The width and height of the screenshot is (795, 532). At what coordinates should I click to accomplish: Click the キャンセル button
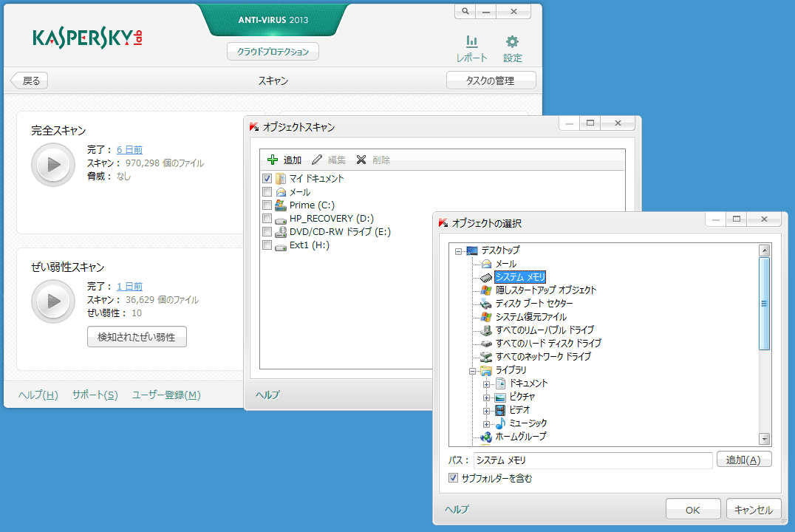[754, 510]
